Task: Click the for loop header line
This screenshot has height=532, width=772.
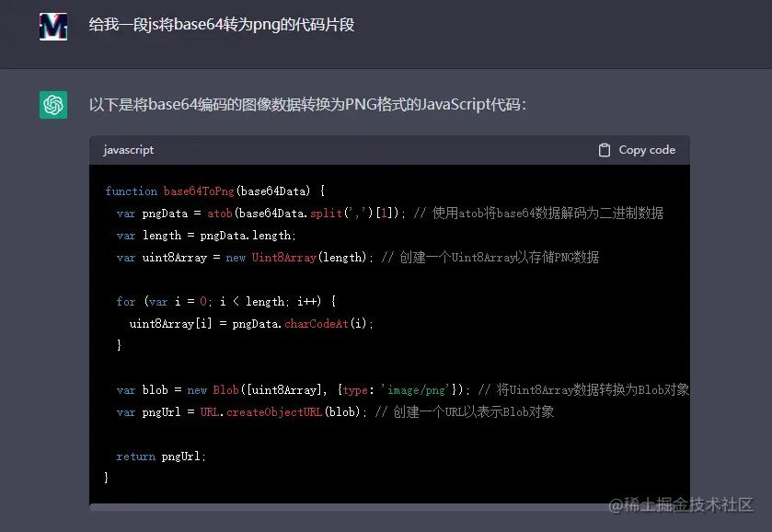Action: 226,301
